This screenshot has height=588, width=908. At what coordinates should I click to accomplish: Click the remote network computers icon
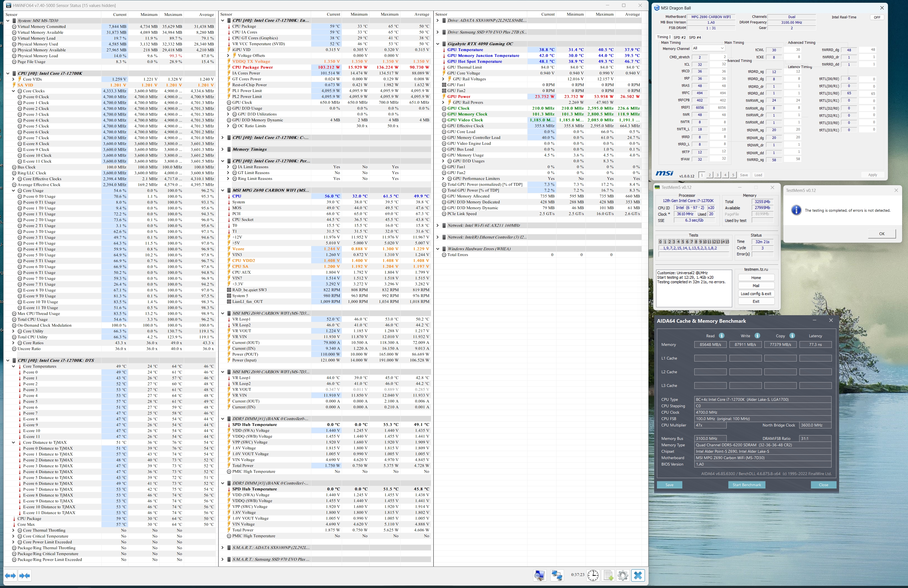coord(557,575)
